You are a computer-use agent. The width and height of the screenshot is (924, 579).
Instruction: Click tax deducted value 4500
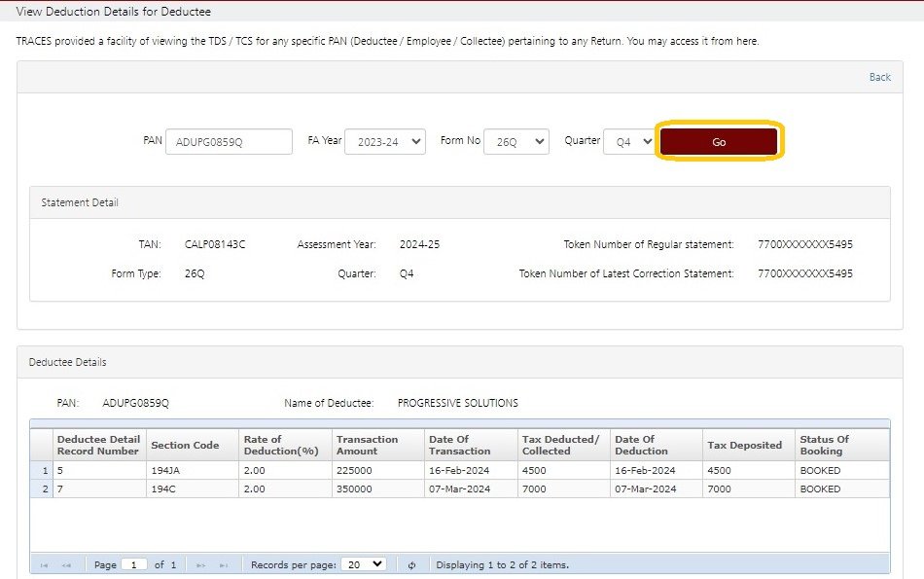point(563,471)
